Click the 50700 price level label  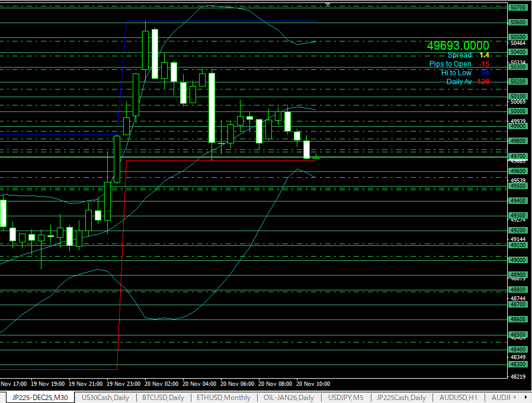[517, 8]
